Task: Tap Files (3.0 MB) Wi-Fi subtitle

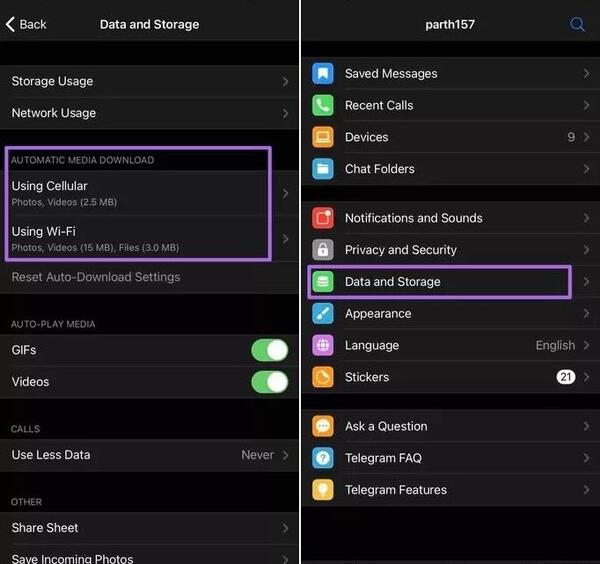Action: click(149, 248)
